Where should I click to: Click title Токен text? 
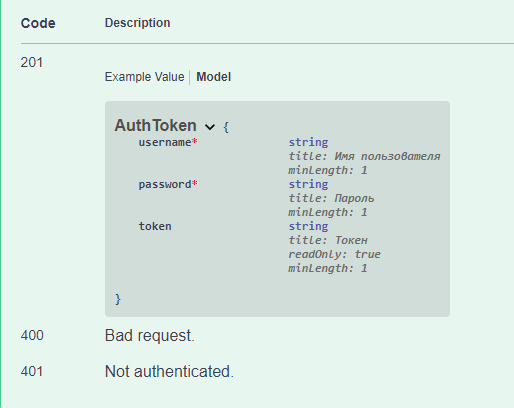pos(328,240)
